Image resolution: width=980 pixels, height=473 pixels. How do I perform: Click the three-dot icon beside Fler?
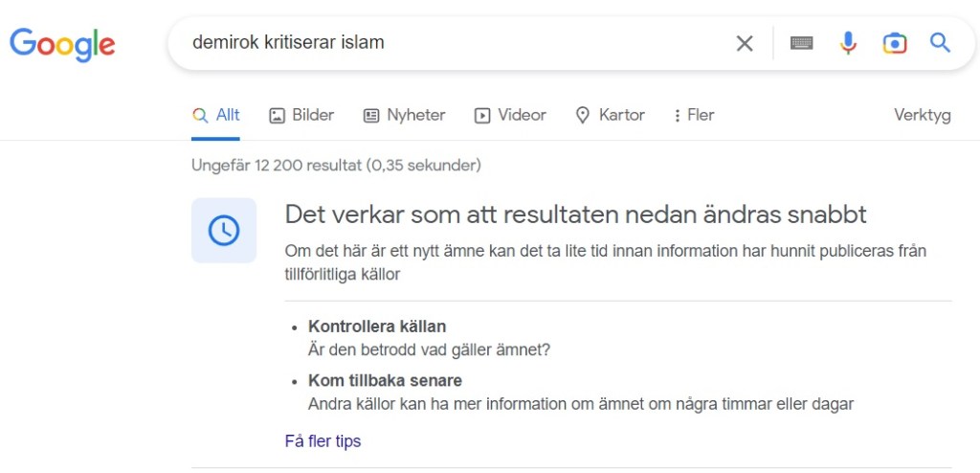[678, 116]
